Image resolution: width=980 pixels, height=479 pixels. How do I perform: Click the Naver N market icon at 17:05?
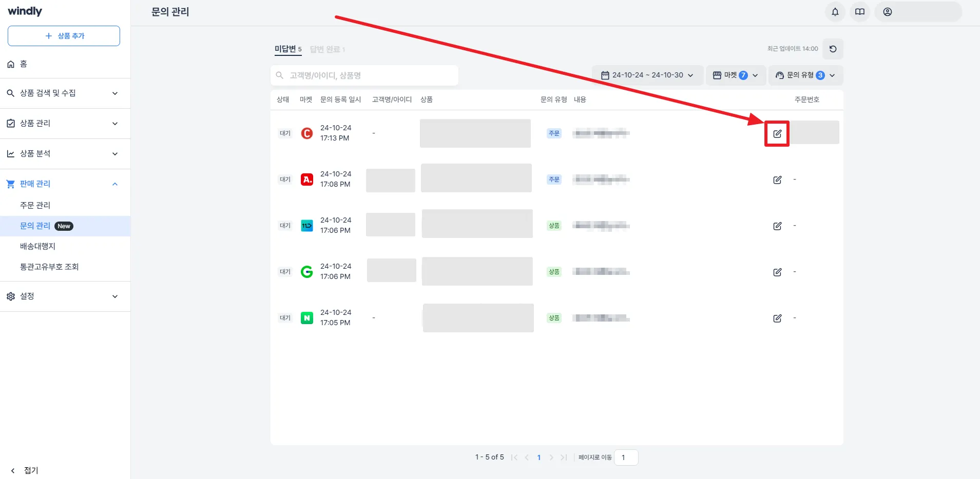[x=307, y=318]
